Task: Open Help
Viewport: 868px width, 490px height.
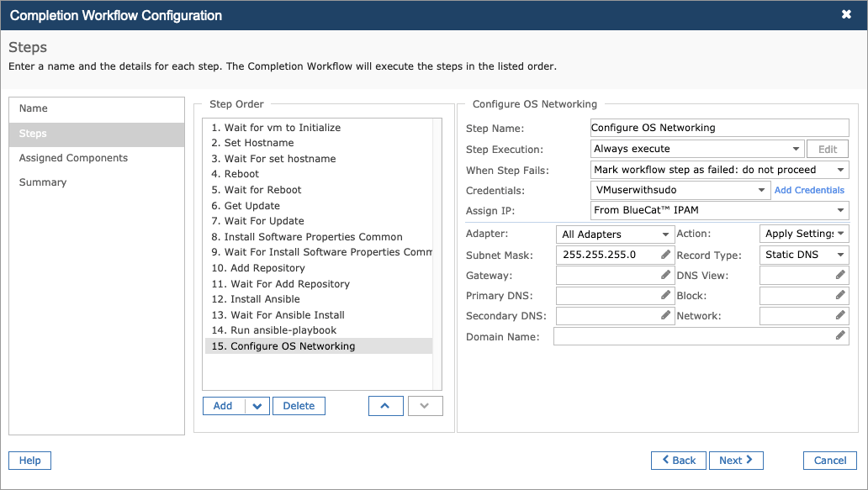Action: pos(30,461)
